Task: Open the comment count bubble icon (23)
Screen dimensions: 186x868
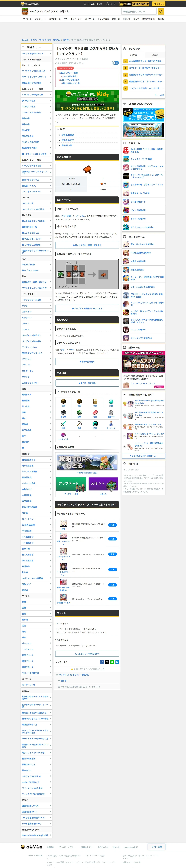Action: (115, 63)
